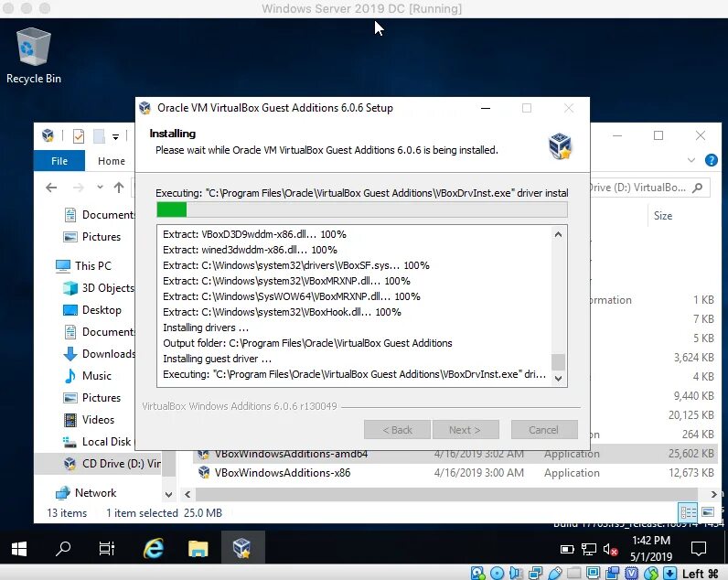
Task: Click the taskbar clock showing 1:42 PM
Action: click(651, 548)
